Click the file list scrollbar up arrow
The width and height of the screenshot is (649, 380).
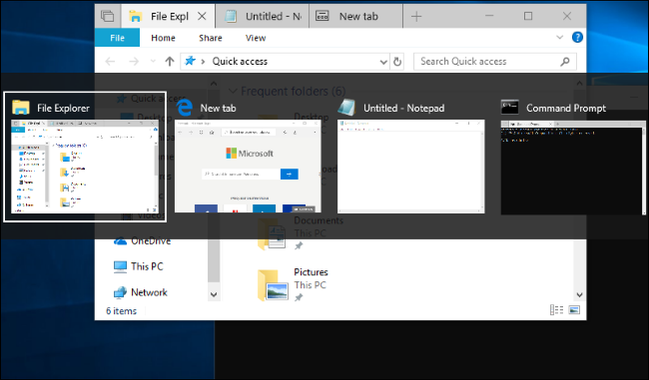(579, 84)
